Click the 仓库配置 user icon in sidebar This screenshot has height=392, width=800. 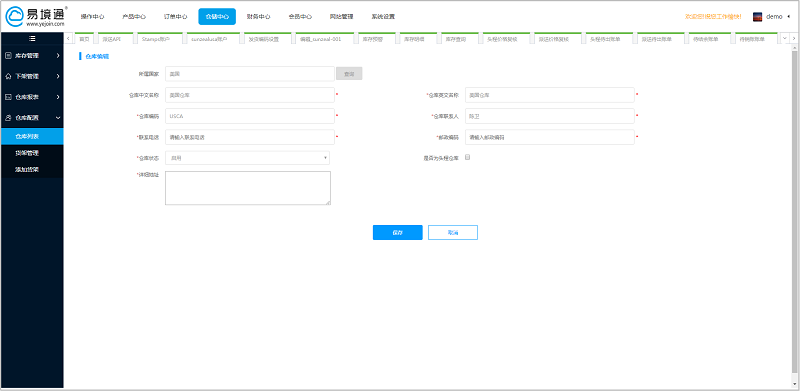coord(8,117)
